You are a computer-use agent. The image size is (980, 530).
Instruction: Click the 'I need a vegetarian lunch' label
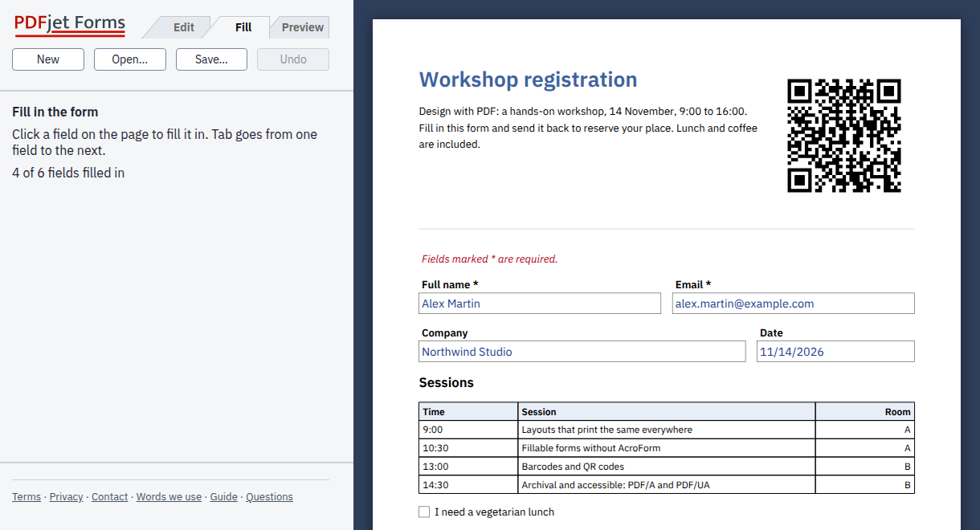pos(494,512)
